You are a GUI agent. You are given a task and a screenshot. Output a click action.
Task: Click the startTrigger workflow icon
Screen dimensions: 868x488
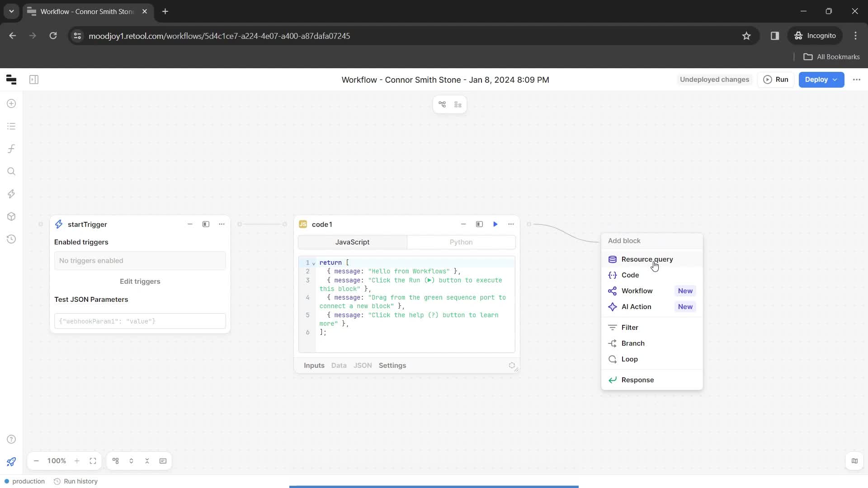(x=59, y=225)
